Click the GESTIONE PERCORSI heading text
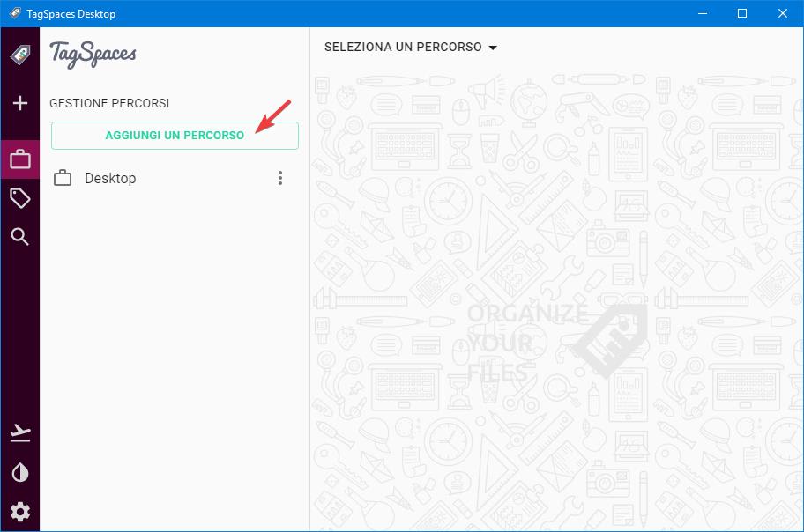Screen dimensions: 804x532 point(109,103)
